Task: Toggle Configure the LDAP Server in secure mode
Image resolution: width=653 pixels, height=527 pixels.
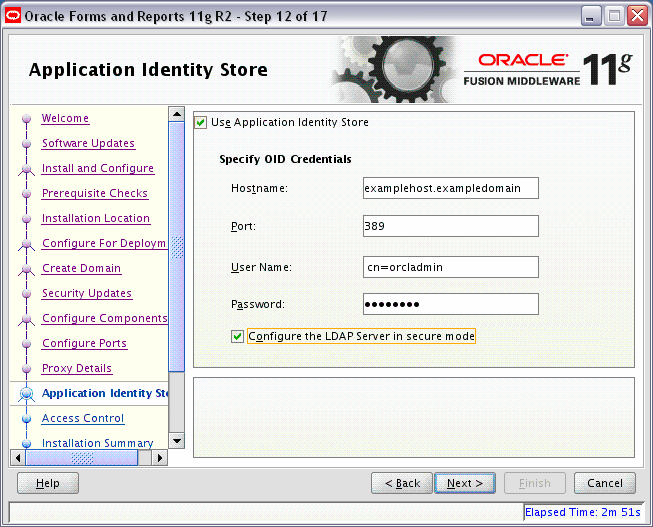Action: coord(237,337)
